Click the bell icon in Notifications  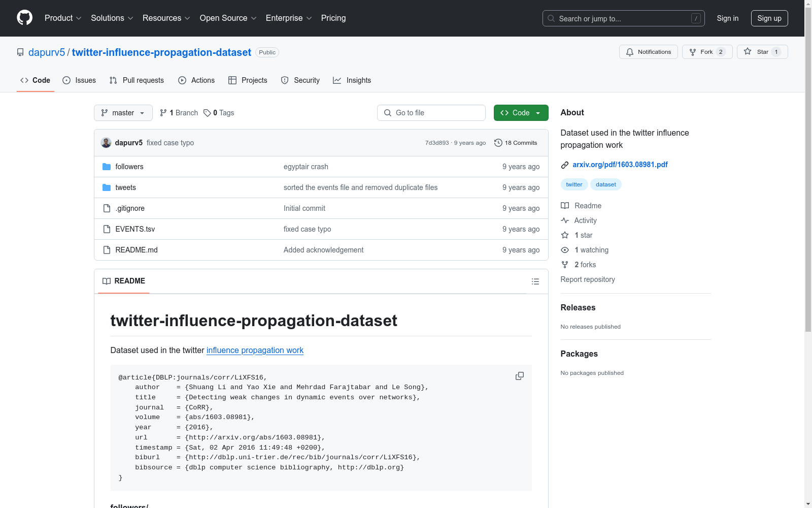pyautogui.click(x=630, y=52)
